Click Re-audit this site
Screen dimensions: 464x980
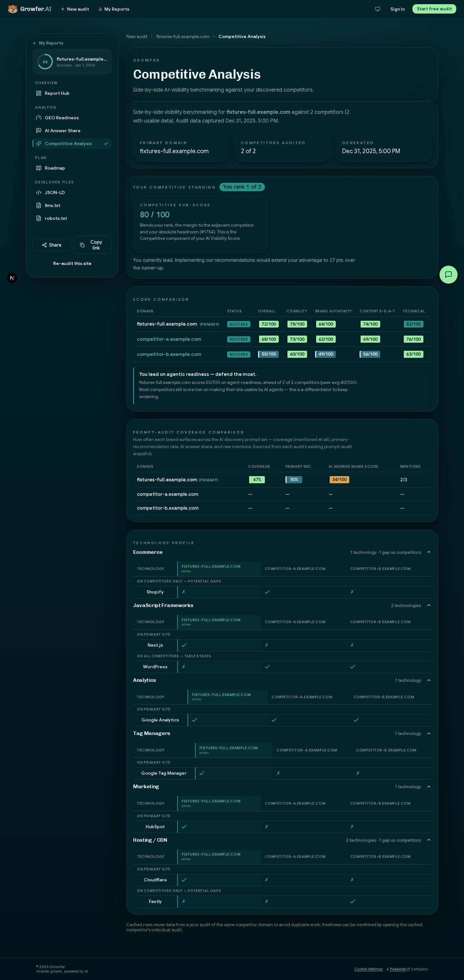point(72,264)
